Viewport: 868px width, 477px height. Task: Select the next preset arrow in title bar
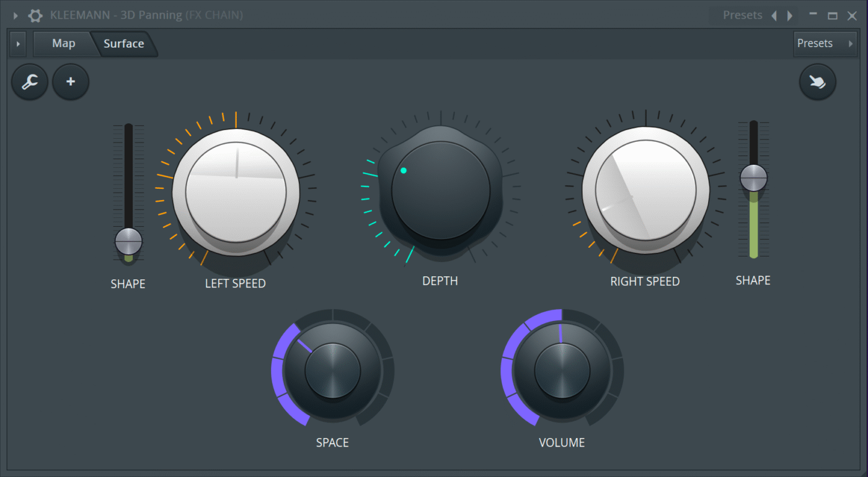(x=789, y=15)
